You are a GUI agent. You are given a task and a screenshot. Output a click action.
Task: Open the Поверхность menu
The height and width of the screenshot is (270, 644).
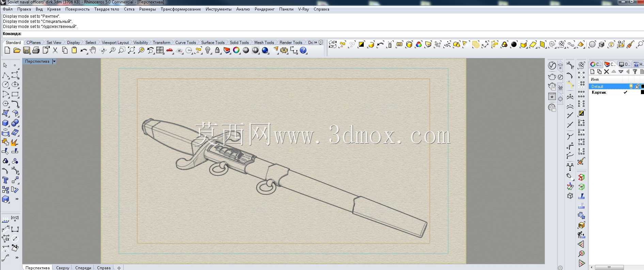pos(77,9)
